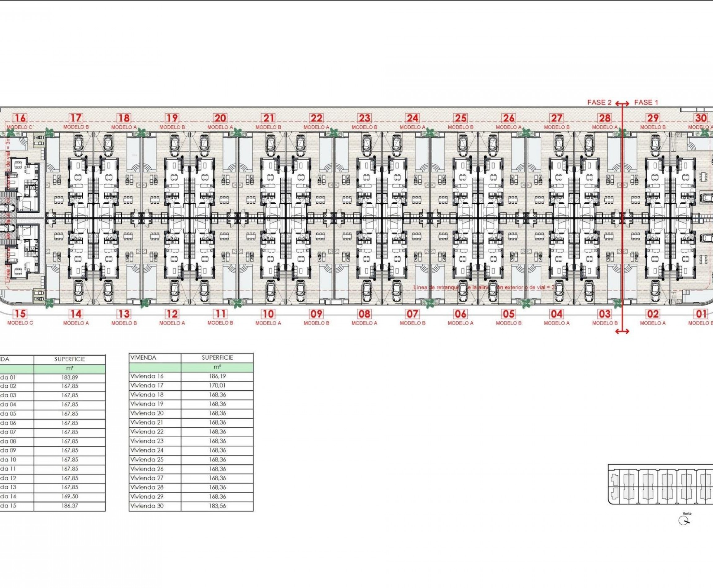Select plot number 25
The image size is (713, 588).
coord(461,118)
